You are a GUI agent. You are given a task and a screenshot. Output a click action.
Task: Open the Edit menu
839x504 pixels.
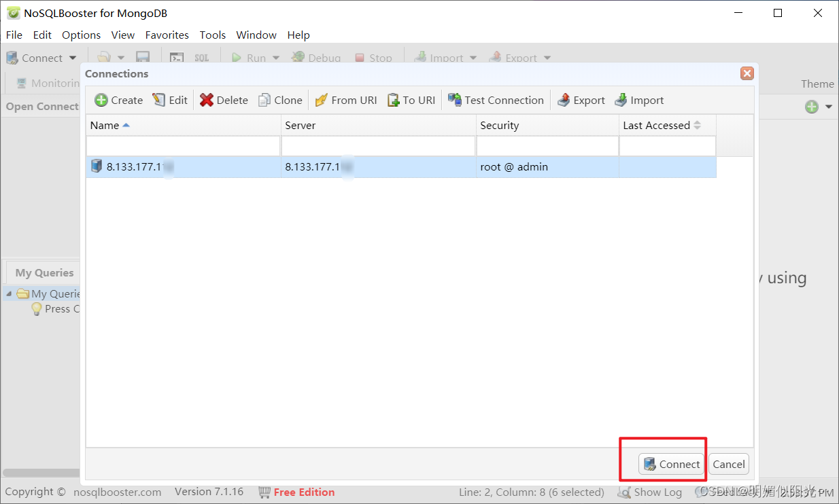(x=42, y=35)
